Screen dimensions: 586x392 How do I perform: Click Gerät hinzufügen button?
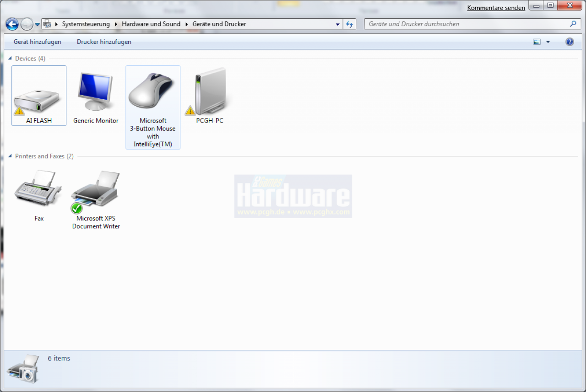click(38, 42)
